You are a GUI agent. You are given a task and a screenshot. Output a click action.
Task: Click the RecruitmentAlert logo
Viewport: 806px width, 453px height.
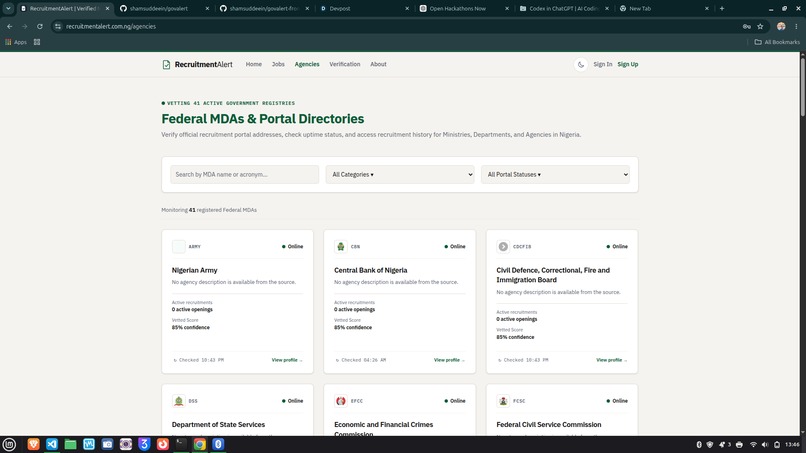pyautogui.click(x=197, y=64)
